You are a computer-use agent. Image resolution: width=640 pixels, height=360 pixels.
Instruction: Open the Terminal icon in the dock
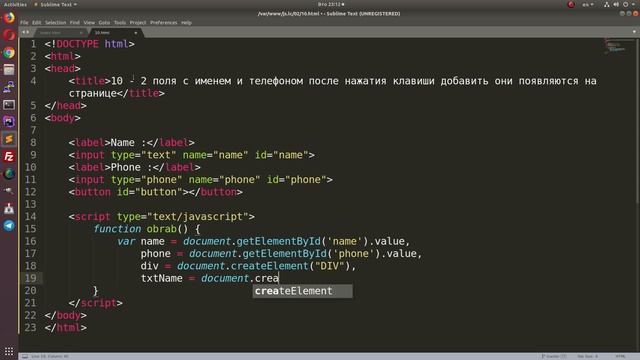9,105
